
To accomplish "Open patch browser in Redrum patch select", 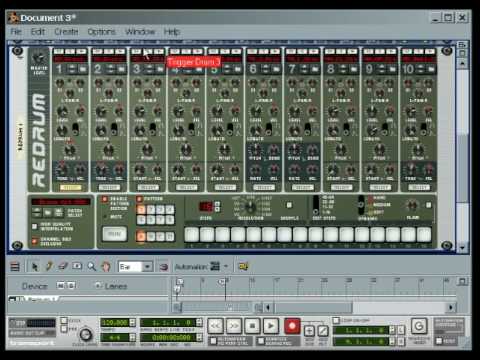I will [48, 212].
